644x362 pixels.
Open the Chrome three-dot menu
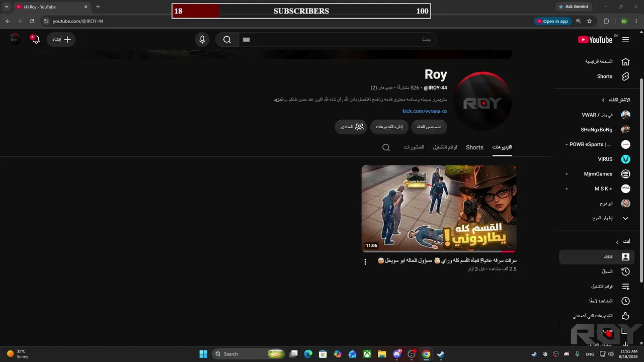pos(636,21)
